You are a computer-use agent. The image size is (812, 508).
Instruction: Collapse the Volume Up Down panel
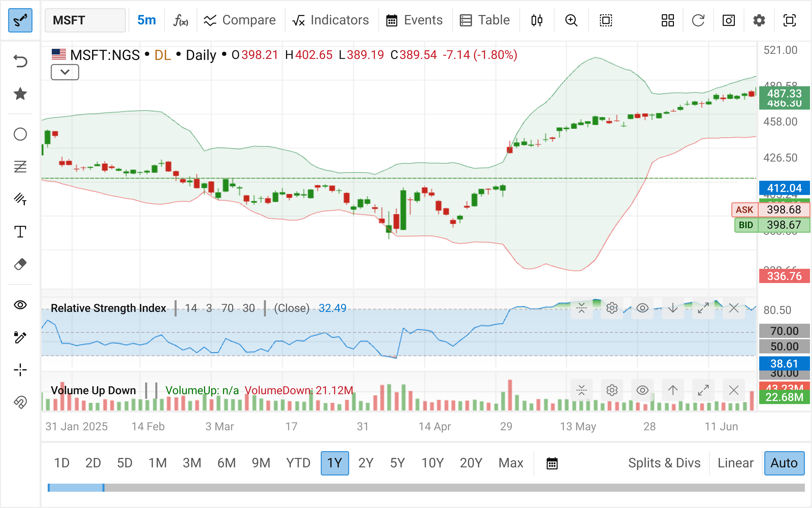[582, 390]
